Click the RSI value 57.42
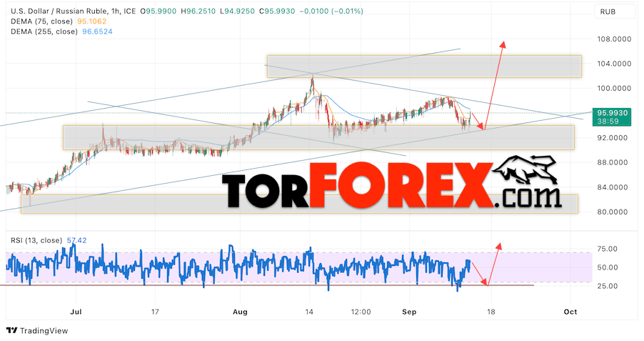This screenshot has width=644, height=341. point(77,240)
